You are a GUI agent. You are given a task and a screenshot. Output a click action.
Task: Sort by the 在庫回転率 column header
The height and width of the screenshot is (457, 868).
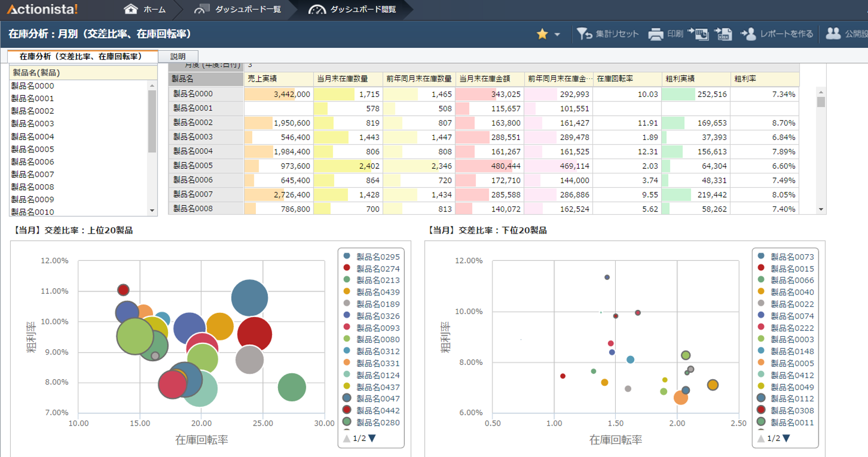tap(628, 79)
